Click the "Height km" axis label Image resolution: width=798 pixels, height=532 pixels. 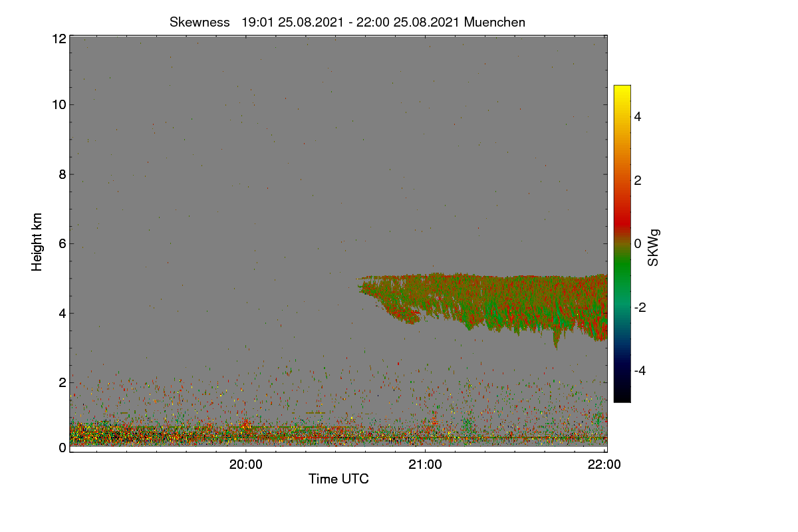click(x=37, y=242)
